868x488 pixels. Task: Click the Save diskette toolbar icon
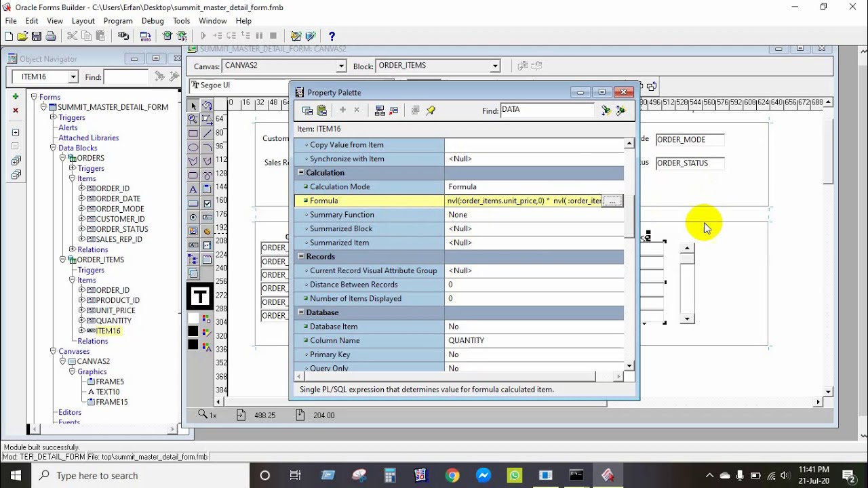click(37, 36)
